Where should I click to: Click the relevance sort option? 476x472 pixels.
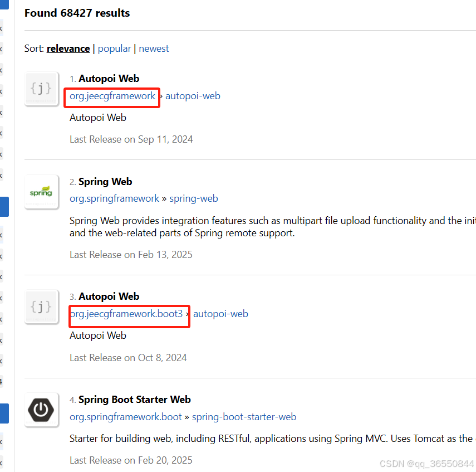tap(68, 48)
